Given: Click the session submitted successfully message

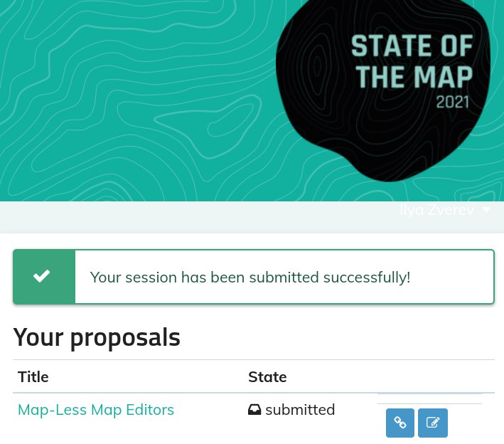Looking at the screenshot, I should 250,277.
